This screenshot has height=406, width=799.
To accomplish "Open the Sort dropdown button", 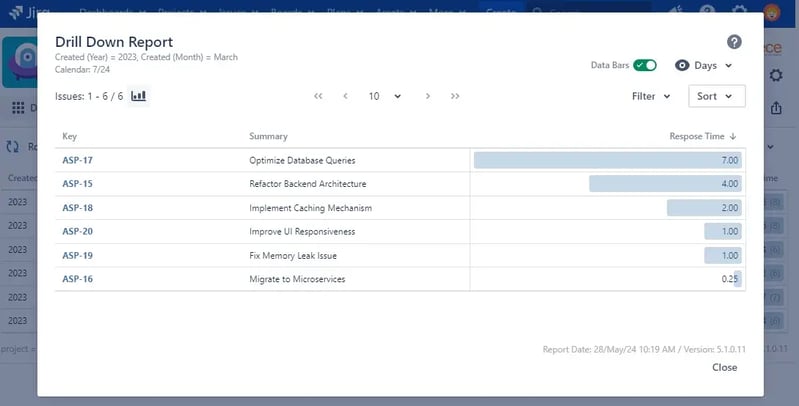I will click(716, 96).
